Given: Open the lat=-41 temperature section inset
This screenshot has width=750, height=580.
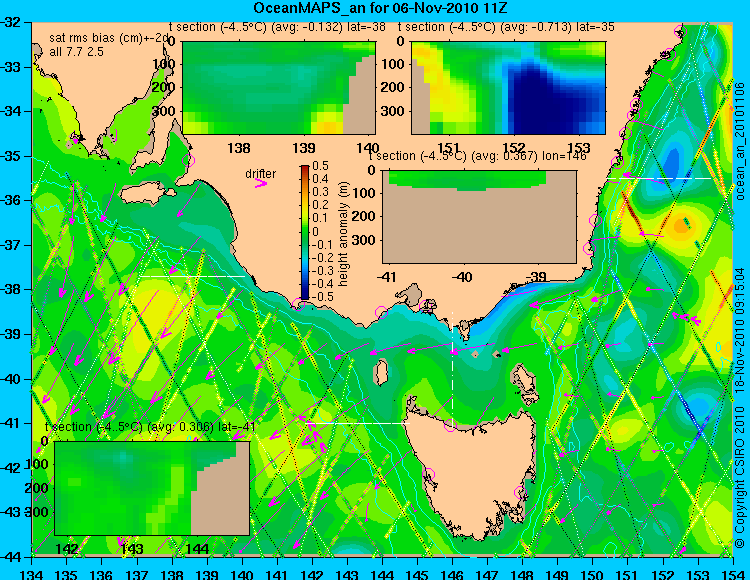Looking at the screenshot, I should [x=152, y=488].
